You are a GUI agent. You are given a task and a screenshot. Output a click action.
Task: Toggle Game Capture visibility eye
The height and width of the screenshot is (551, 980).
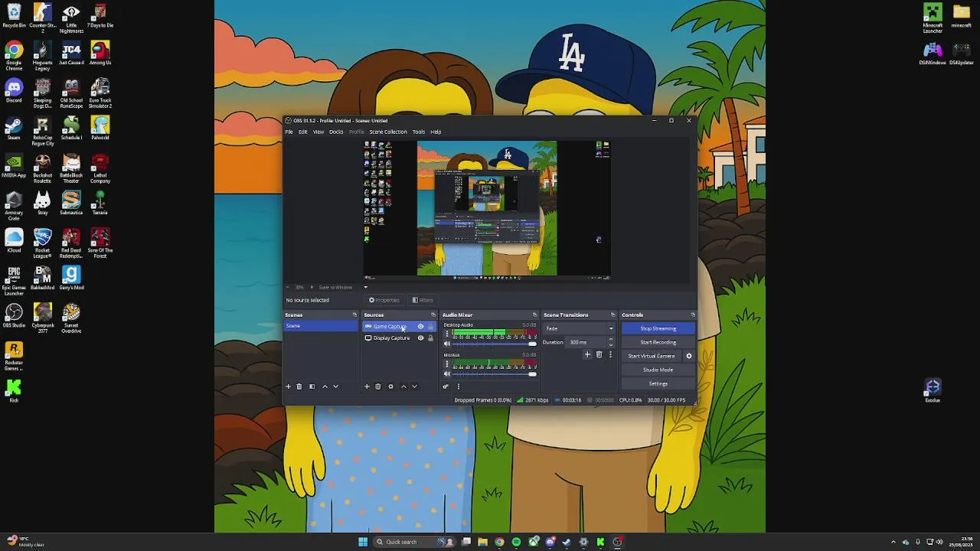420,327
